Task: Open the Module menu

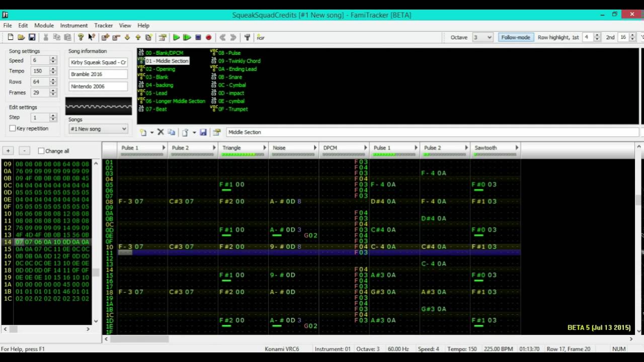Action: [44, 26]
